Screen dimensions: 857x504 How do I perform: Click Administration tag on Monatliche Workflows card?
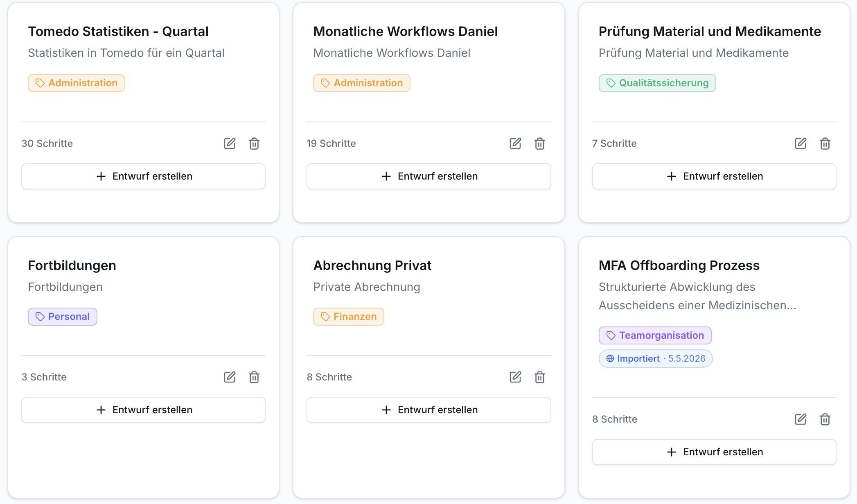(362, 83)
